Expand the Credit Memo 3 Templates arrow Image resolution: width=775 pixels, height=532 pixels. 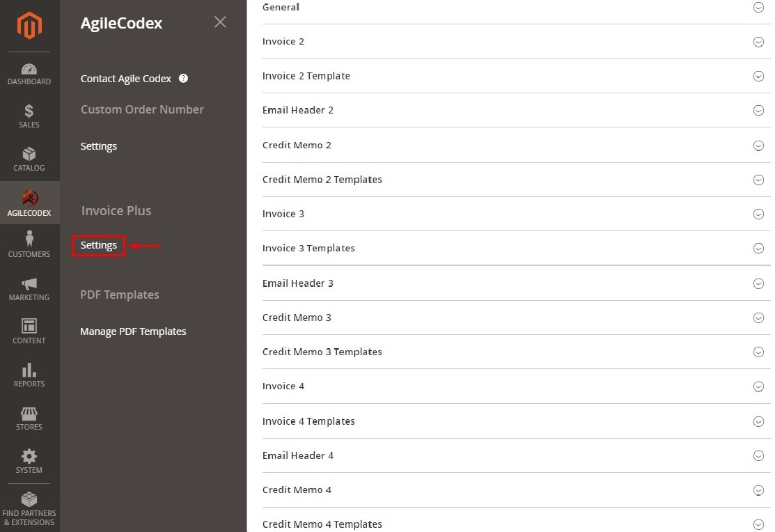tap(758, 352)
